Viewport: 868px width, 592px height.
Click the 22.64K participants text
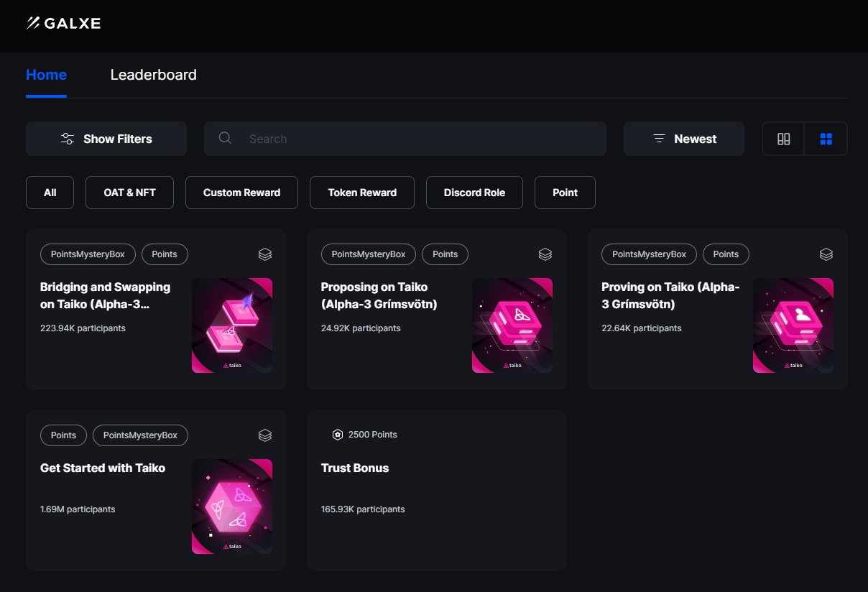click(x=642, y=328)
